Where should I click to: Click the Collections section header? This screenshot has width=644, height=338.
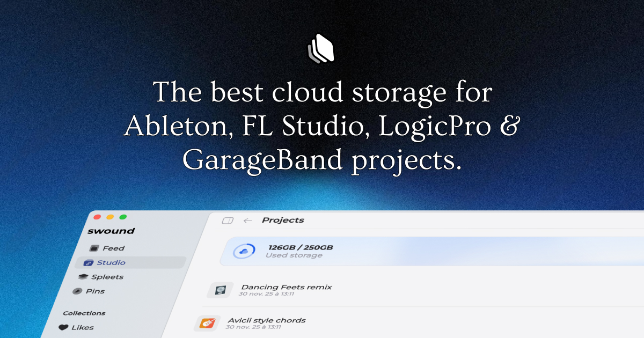pyautogui.click(x=84, y=313)
